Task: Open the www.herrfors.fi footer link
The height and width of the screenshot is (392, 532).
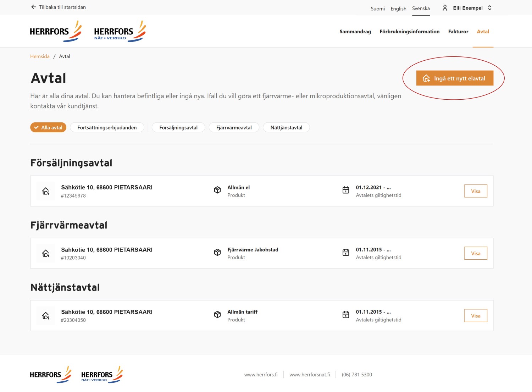Action: point(261,375)
